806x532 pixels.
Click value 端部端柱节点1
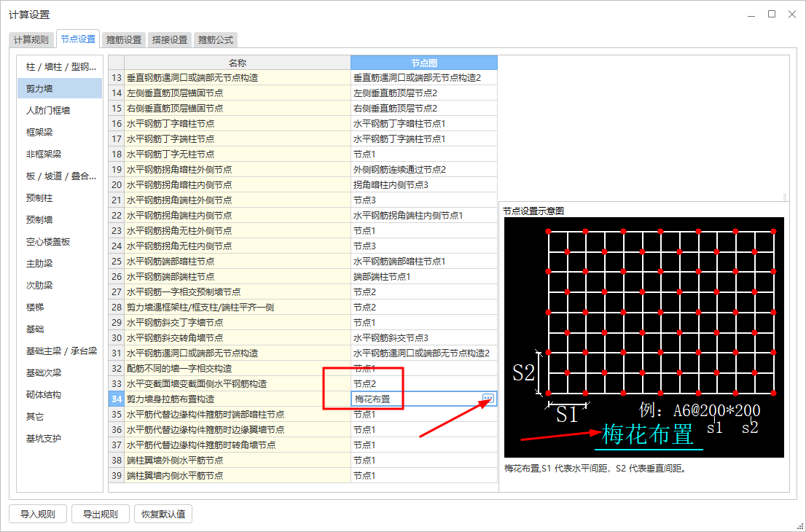click(424, 276)
